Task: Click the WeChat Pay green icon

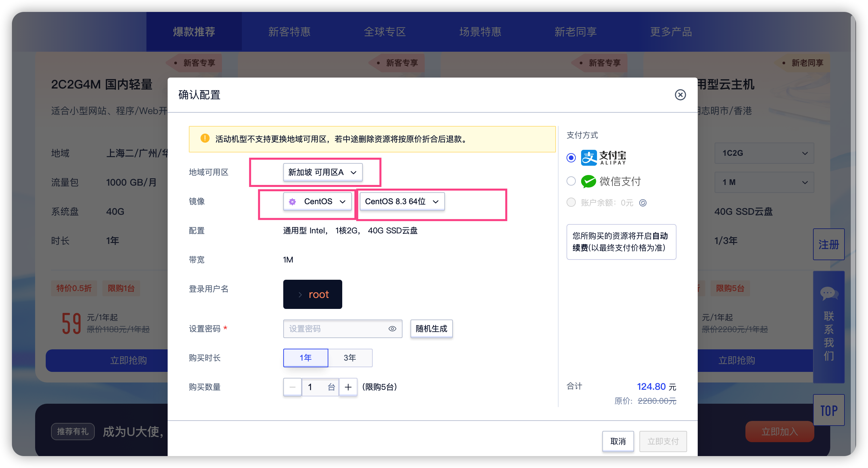Action: 588,181
